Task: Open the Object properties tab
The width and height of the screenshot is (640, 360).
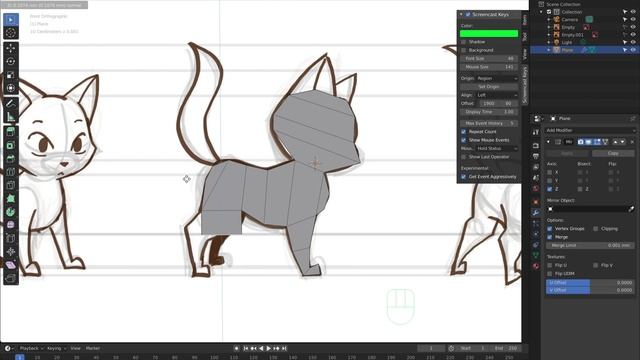Action: pyautogui.click(x=536, y=201)
